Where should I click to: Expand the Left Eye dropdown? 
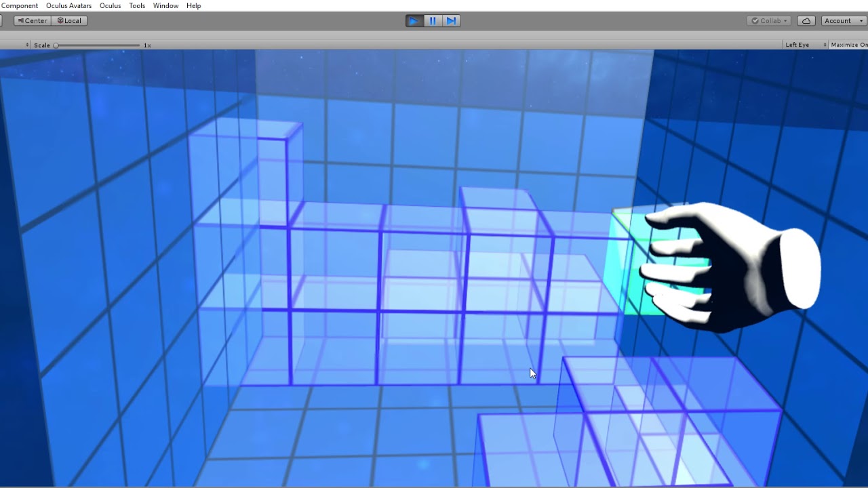click(804, 45)
